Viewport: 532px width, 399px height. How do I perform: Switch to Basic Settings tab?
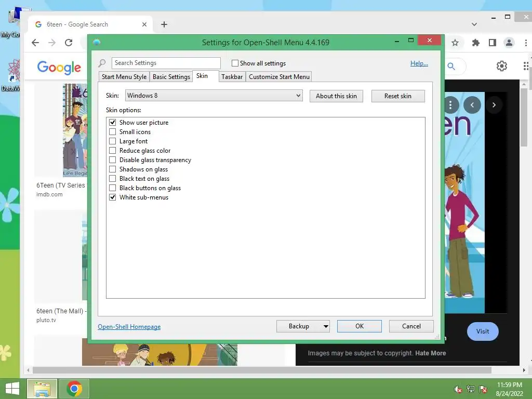click(171, 77)
